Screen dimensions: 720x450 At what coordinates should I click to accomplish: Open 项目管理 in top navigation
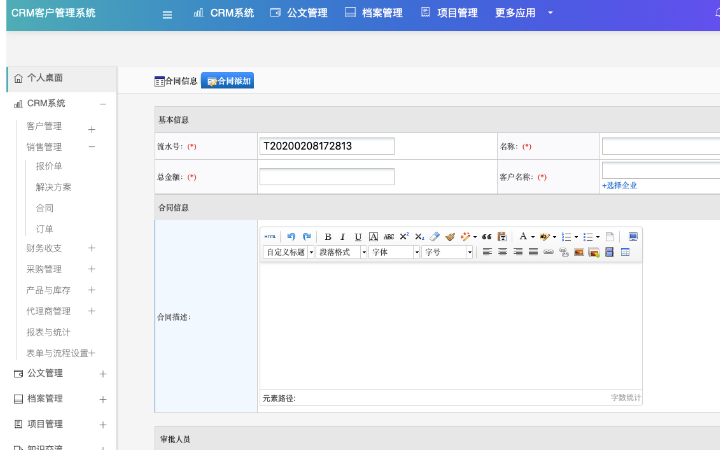[x=449, y=13]
